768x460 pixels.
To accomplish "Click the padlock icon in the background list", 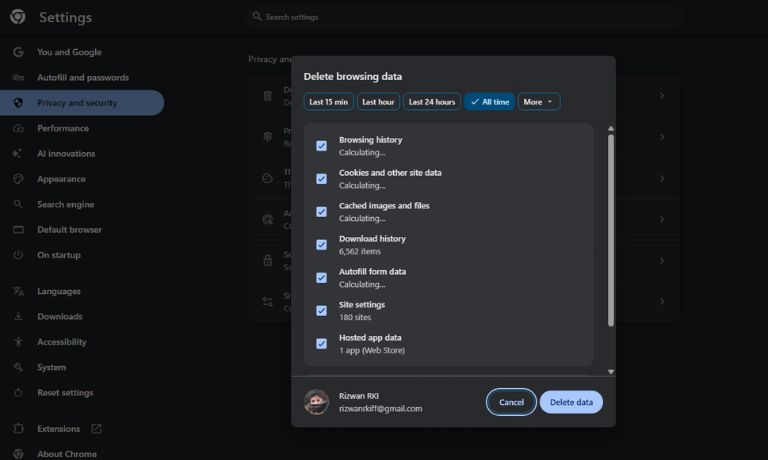I will (x=267, y=260).
